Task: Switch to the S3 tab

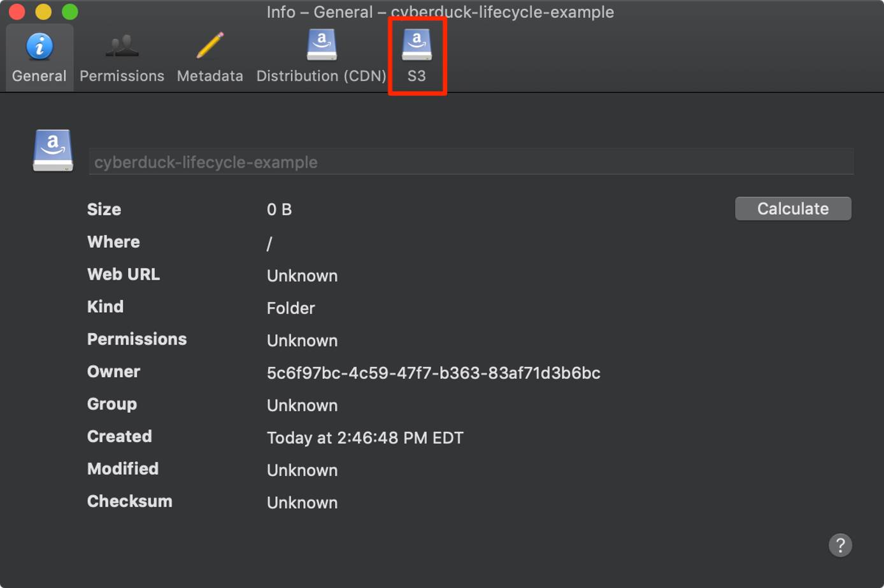Action: (x=417, y=57)
